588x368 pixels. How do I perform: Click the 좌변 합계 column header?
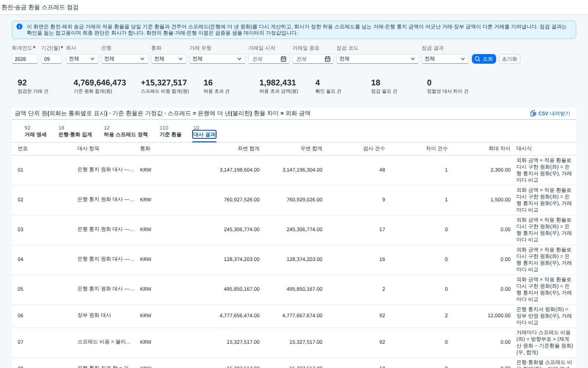click(248, 149)
